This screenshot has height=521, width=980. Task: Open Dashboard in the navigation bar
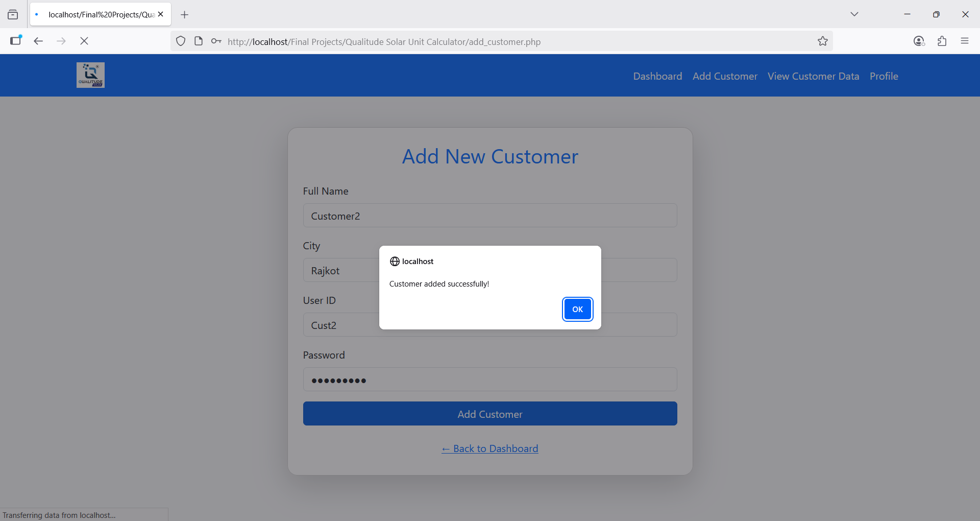tap(657, 76)
